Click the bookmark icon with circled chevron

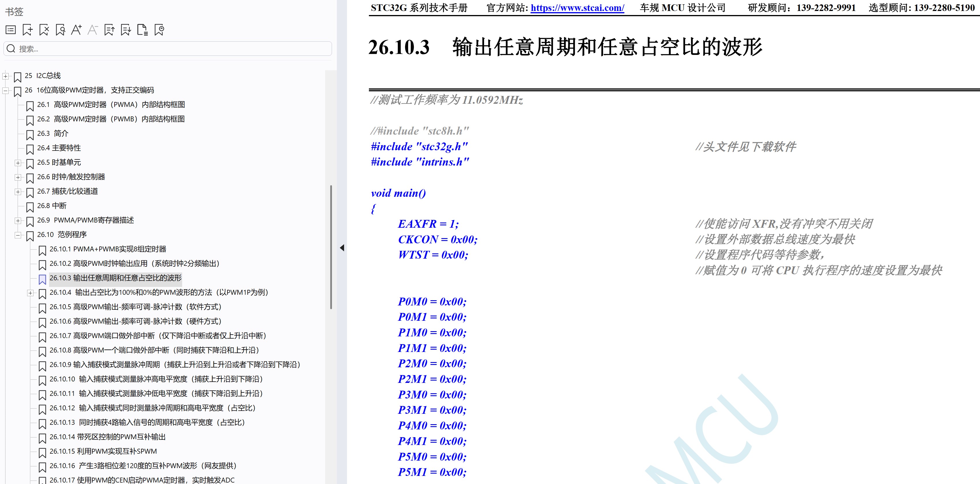[159, 30]
